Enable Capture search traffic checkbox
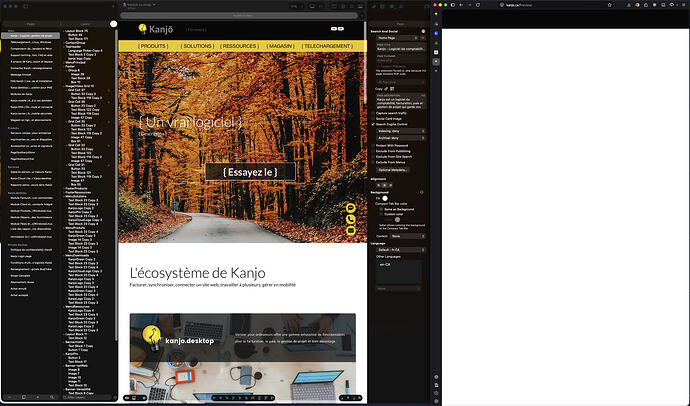Viewport: 690px width, 406px height. click(x=373, y=113)
